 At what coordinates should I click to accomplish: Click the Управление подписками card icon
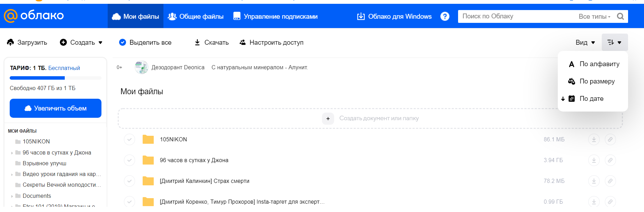click(237, 16)
